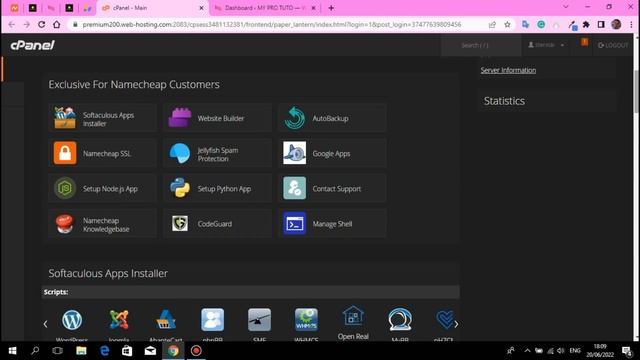Viewport: 640px width, 360px height.
Task: Click the Softaculous Apps Installer section heading
Action: click(108, 273)
